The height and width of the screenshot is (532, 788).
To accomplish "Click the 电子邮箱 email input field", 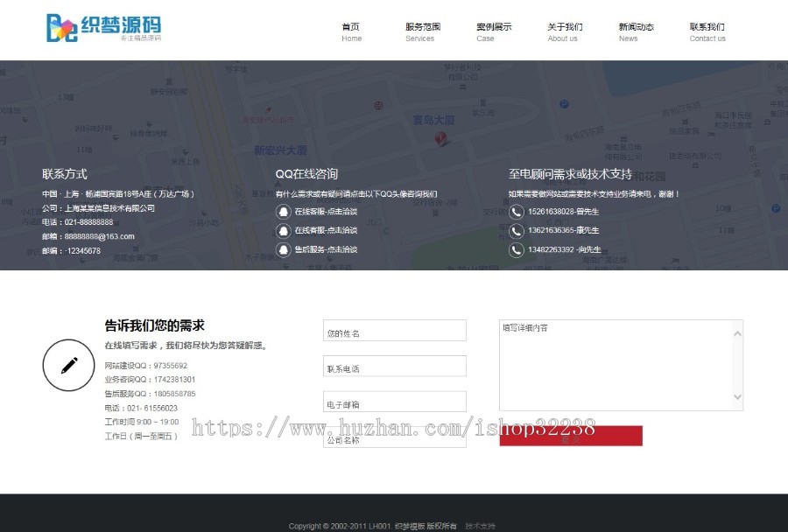I will point(394,401).
